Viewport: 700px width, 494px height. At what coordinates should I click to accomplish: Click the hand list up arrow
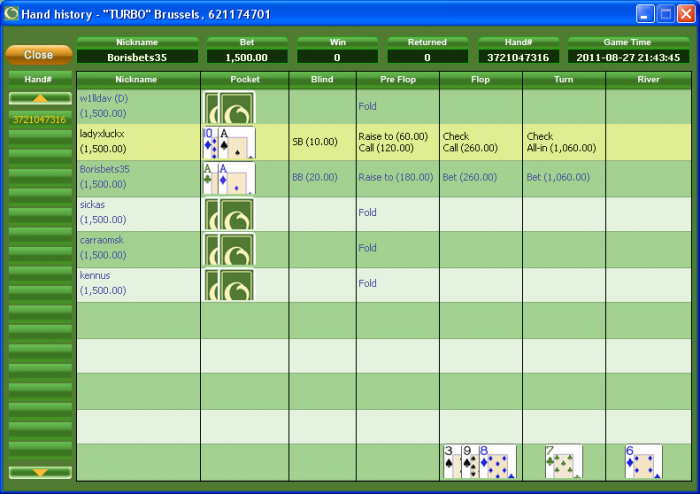tap(40, 98)
